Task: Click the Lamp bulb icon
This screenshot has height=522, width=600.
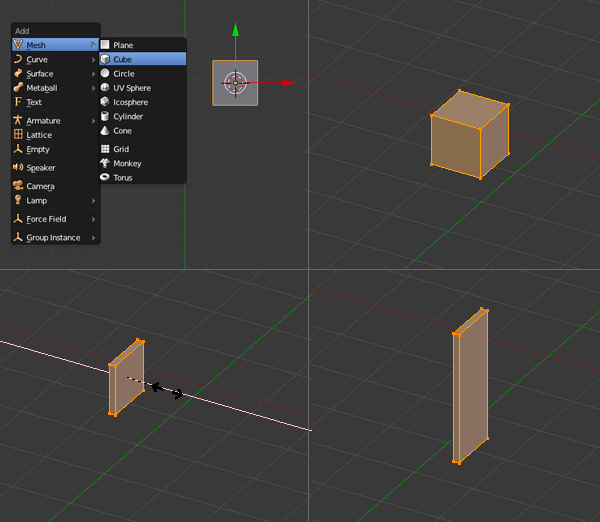Action: point(18,199)
